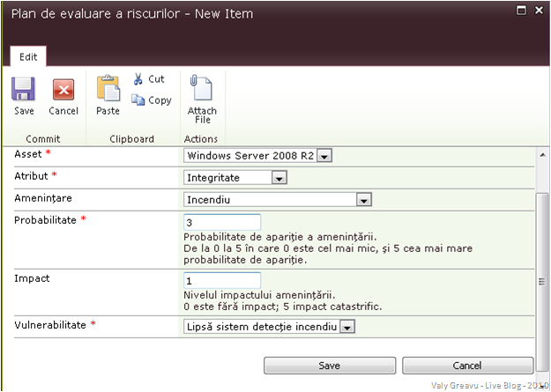Screen dimensions: 551x392
Task: Expand the Vulnerabilitate dropdown
Action: click(x=346, y=327)
